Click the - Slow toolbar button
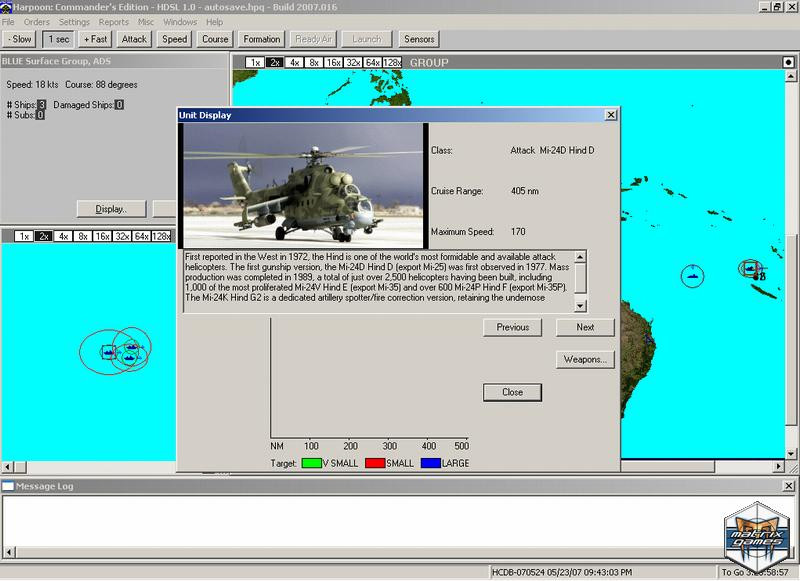Viewport: 800px width, 581px height. (19, 39)
